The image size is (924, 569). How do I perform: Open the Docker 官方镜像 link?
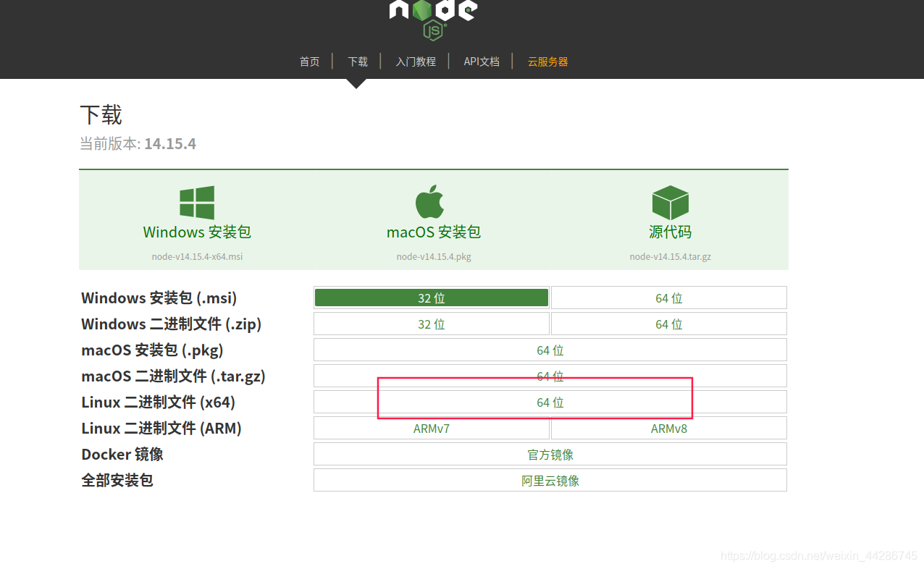(x=550, y=454)
